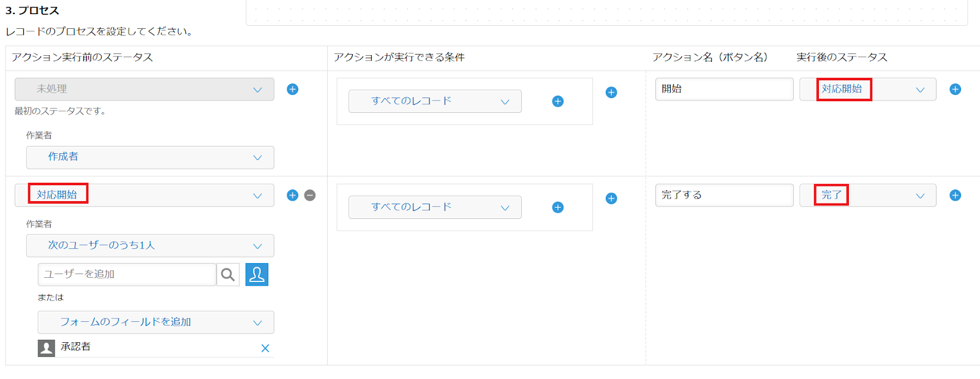Add action after 完了する row's 完了 status

pyautogui.click(x=955, y=196)
